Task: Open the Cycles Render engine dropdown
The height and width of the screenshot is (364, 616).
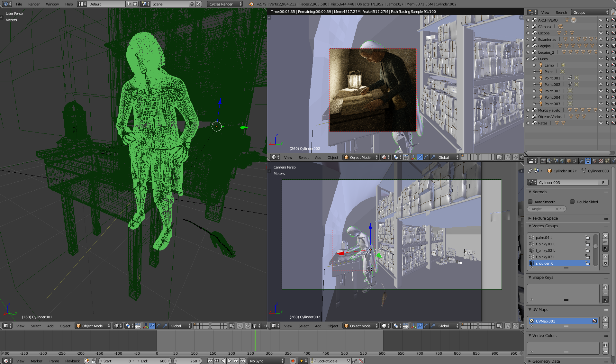Action: [225, 4]
